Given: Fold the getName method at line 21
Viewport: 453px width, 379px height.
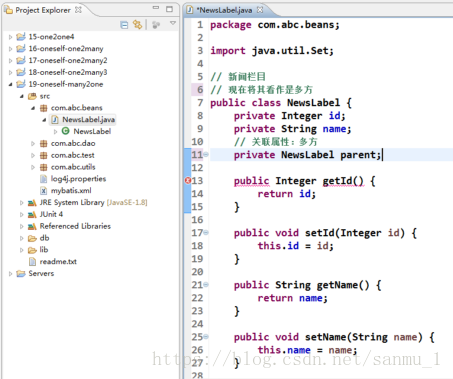Looking at the screenshot, I should click(206, 284).
